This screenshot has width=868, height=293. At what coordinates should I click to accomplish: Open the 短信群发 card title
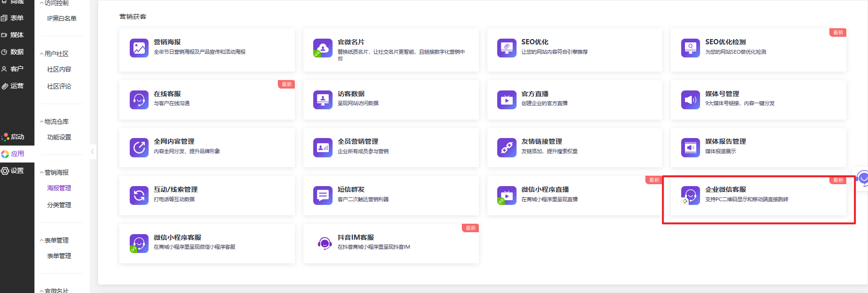pos(351,189)
